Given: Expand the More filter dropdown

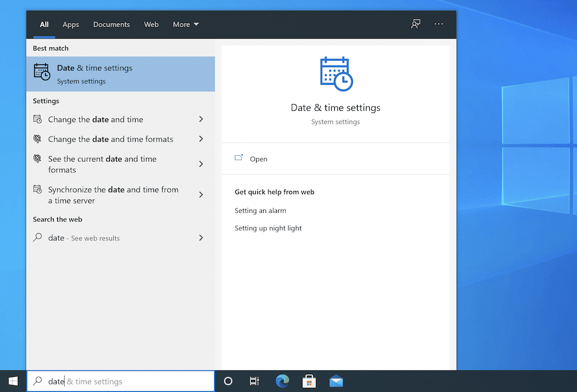Looking at the screenshot, I should point(185,24).
